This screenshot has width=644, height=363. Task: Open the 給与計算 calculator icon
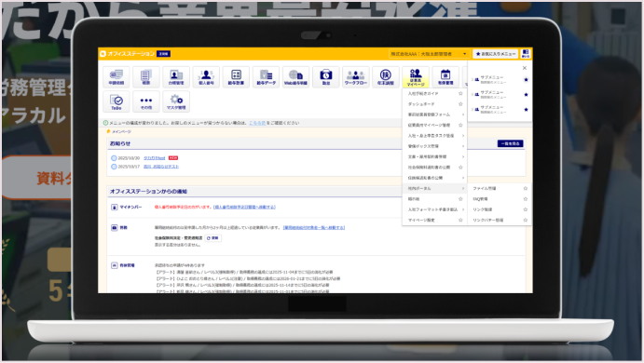pyautogui.click(x=236, y=76)
